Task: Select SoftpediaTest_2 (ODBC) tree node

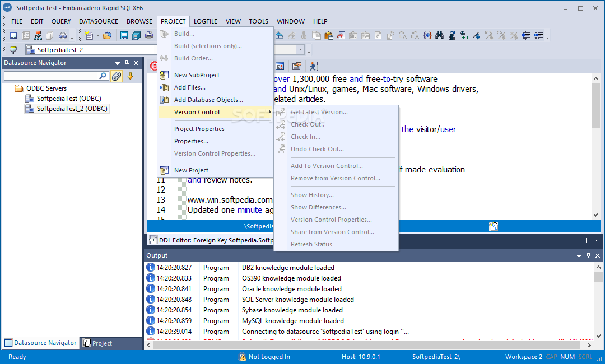Action: coord(72,109)
